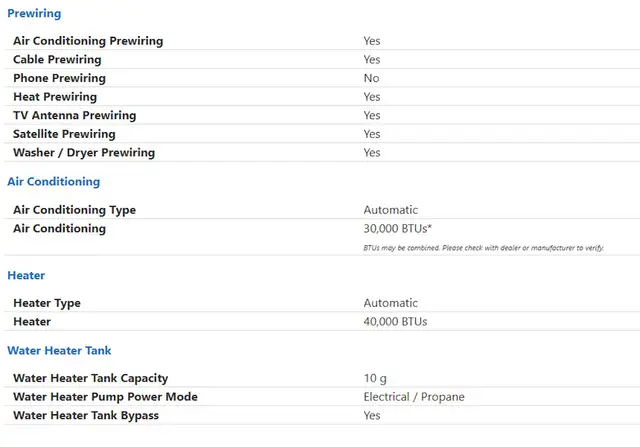This screenshot has height=447, width=640.
Task: Select the Air Conditioning Type label
Action: pos(75,210)
